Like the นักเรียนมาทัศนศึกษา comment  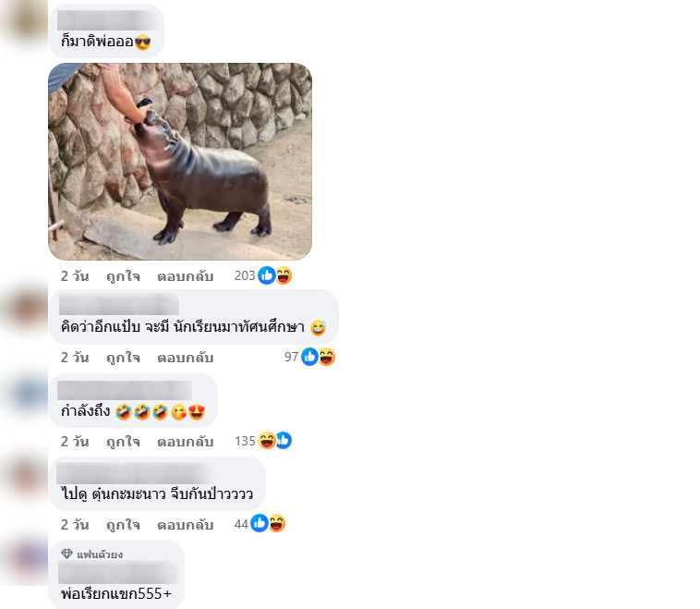(x=123, y=358)
